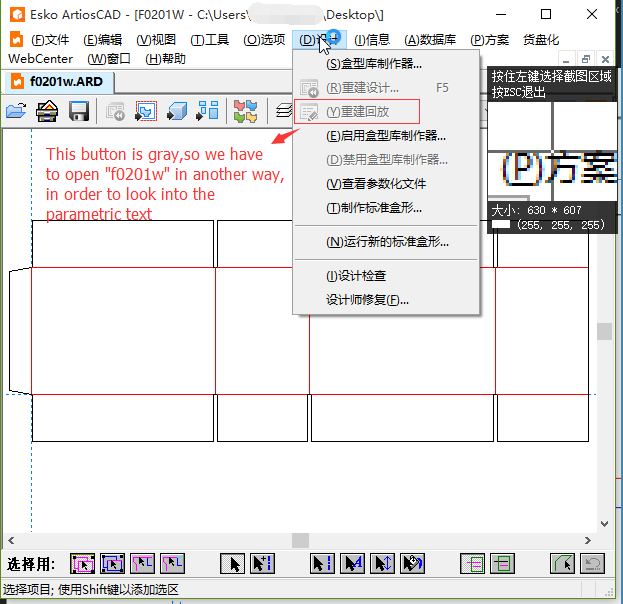Click the save floppy disk icon
Viewport: 623px width, 604px height.
[79, 111]
